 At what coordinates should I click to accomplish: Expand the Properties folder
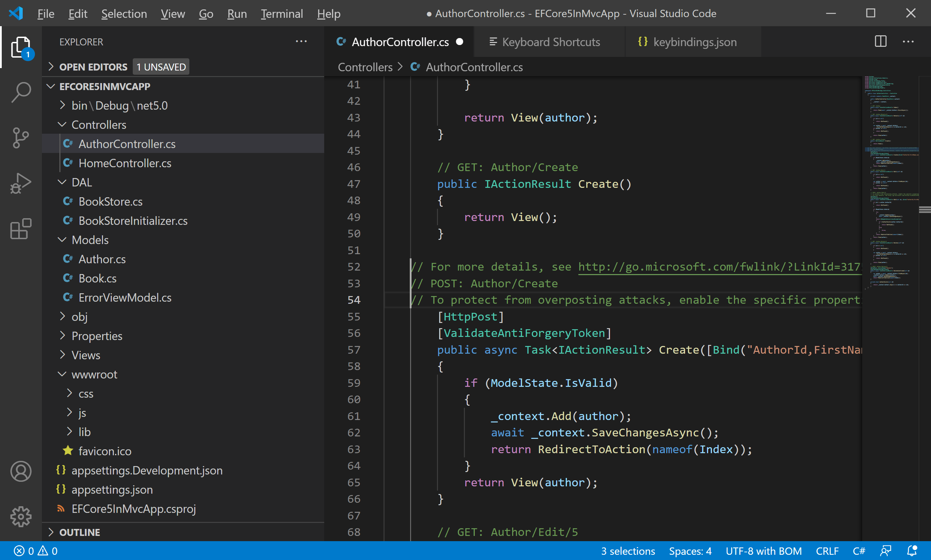pyautogui.click(x=183, y=336)
